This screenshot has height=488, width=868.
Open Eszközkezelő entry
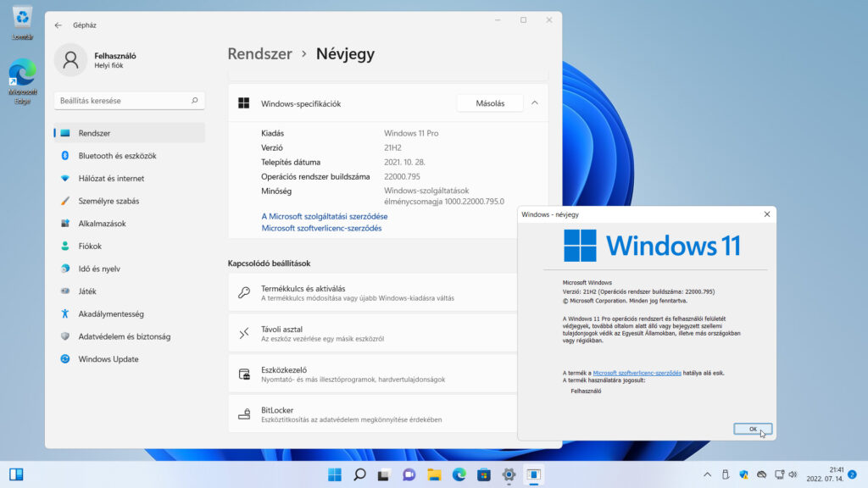click(x=373, y=374)
